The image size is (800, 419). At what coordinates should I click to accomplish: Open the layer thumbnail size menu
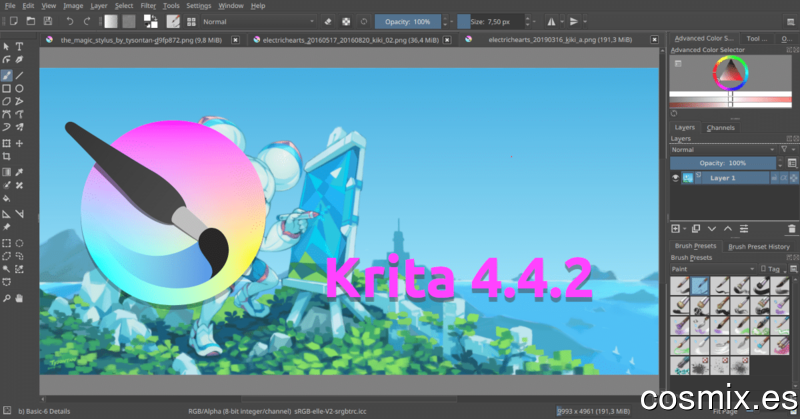792,163
